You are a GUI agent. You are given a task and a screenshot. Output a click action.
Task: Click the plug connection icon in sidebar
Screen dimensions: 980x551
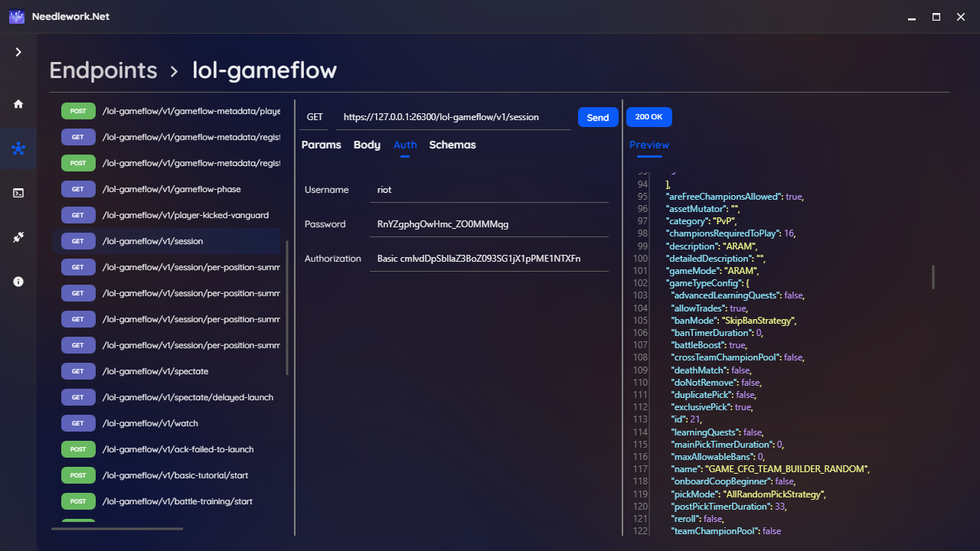[x=18, y=237]
